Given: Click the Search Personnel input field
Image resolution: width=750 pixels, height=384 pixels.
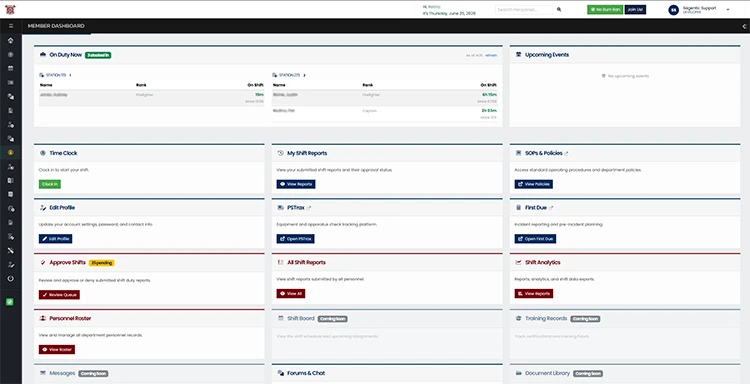Looking at the screenshot, I should pyautogui.click(x=524, y=10).
